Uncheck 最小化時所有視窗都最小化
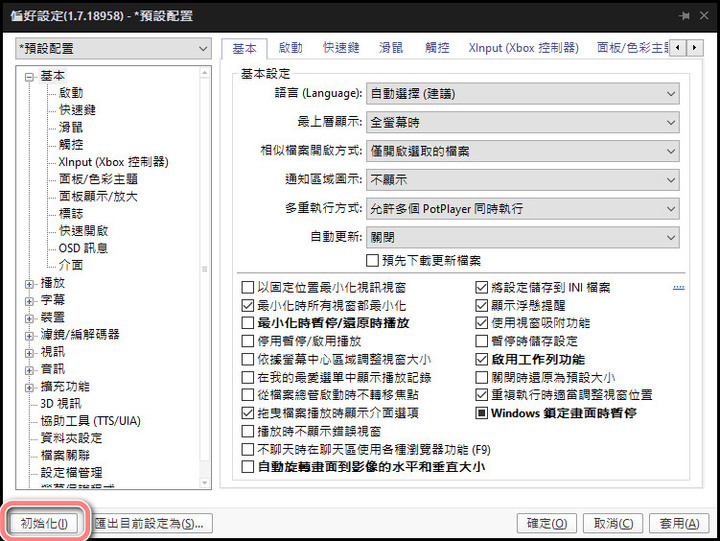Viewport: 720px width, 541px height. 248,305
